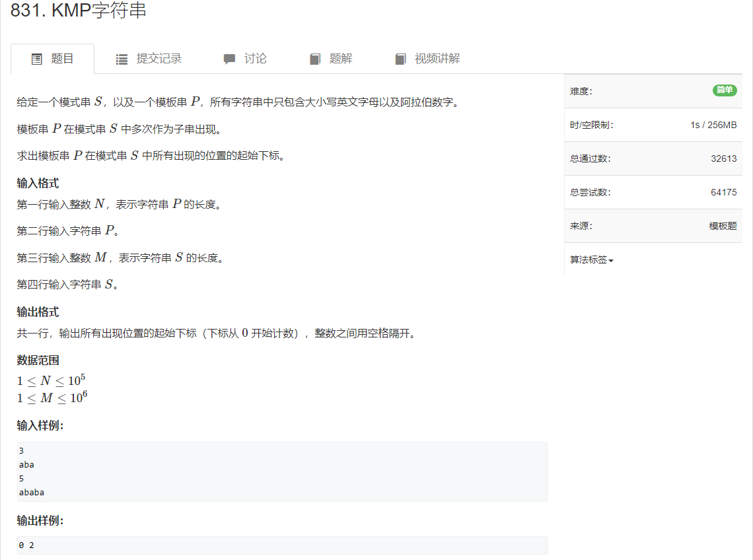Open the 提交记录 tab
753x560 pixels.
[149, 59]
